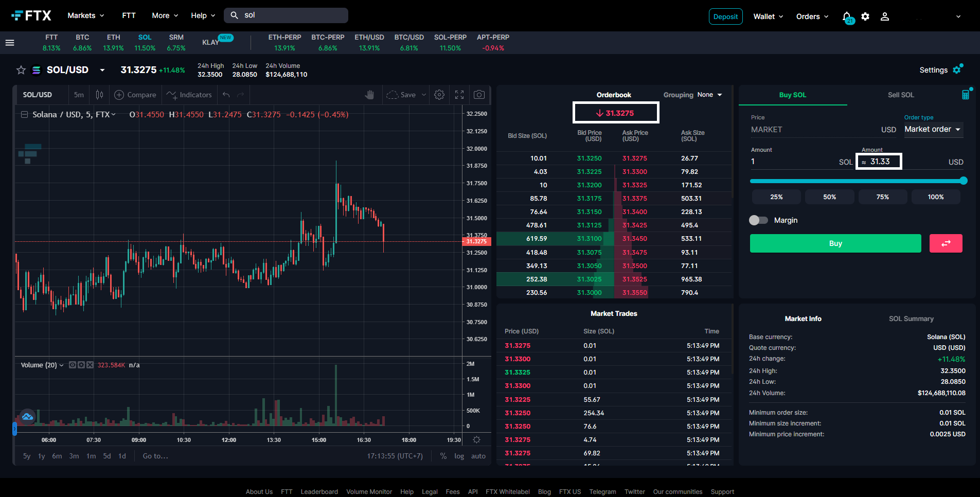The image size is (980, 497).
Task: Collapse the Solana chart legend
Action: (24, 114)
